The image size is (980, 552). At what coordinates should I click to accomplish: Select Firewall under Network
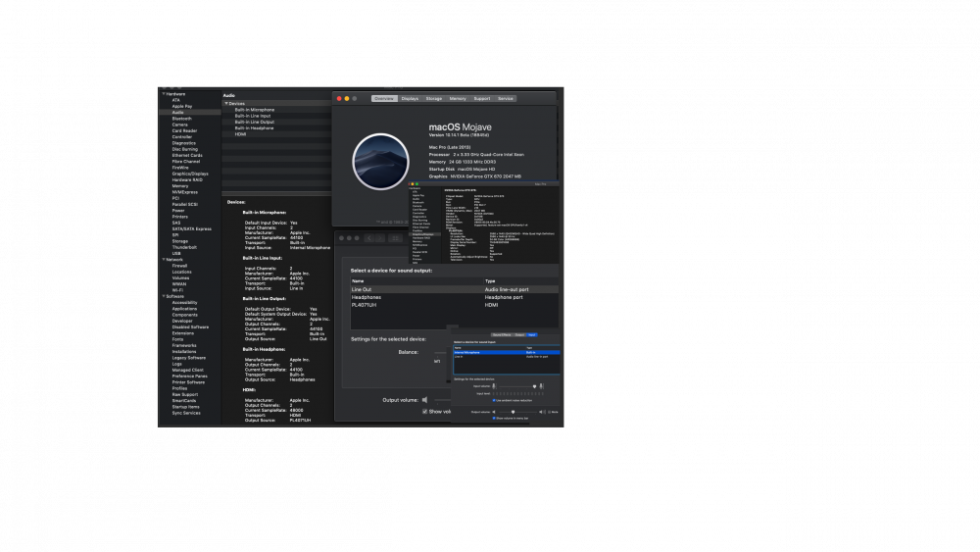pos(180,266)
